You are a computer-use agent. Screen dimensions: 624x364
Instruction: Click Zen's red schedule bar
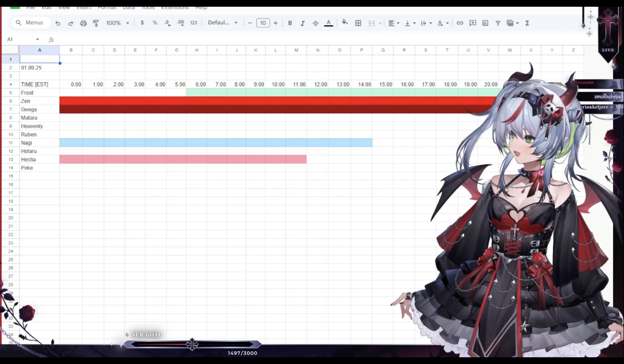(x=277, y=101)
